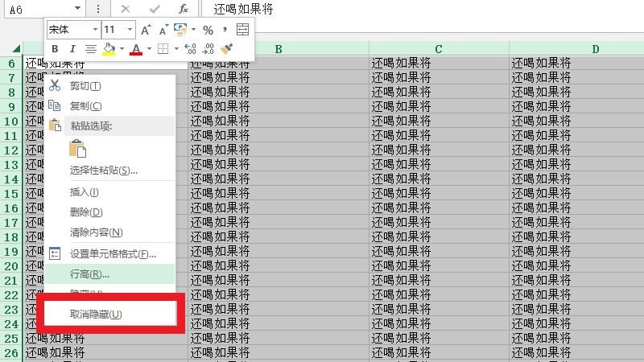Click the increase decimal icon
The image size is (644, 362).
pyautogui.click(x=190, y=49)
